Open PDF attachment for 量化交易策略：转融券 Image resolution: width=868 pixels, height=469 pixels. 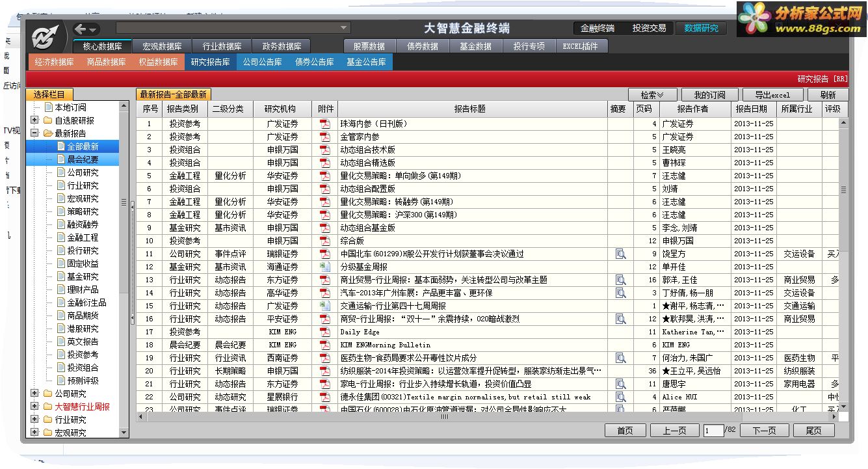(324, 202)
